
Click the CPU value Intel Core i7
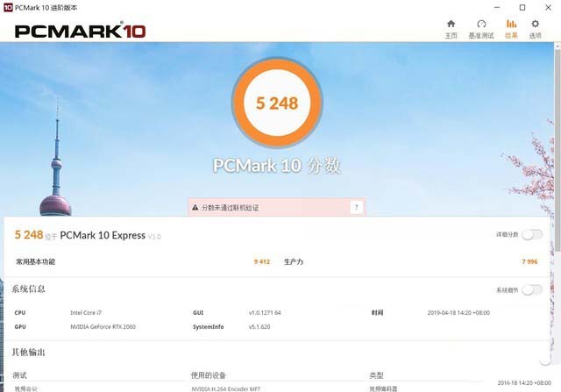86,312
